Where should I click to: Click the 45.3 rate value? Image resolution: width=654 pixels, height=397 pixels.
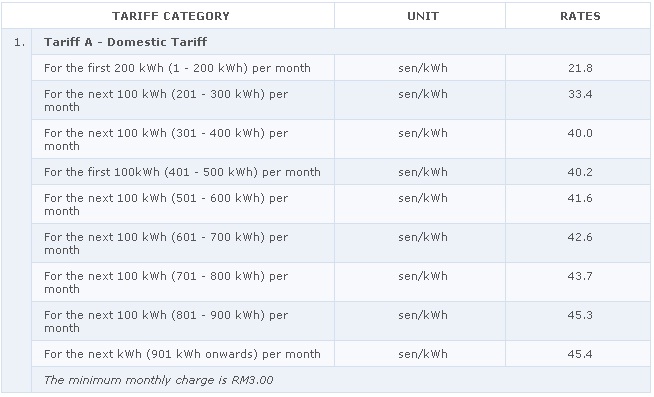click(x=580, y=315)
